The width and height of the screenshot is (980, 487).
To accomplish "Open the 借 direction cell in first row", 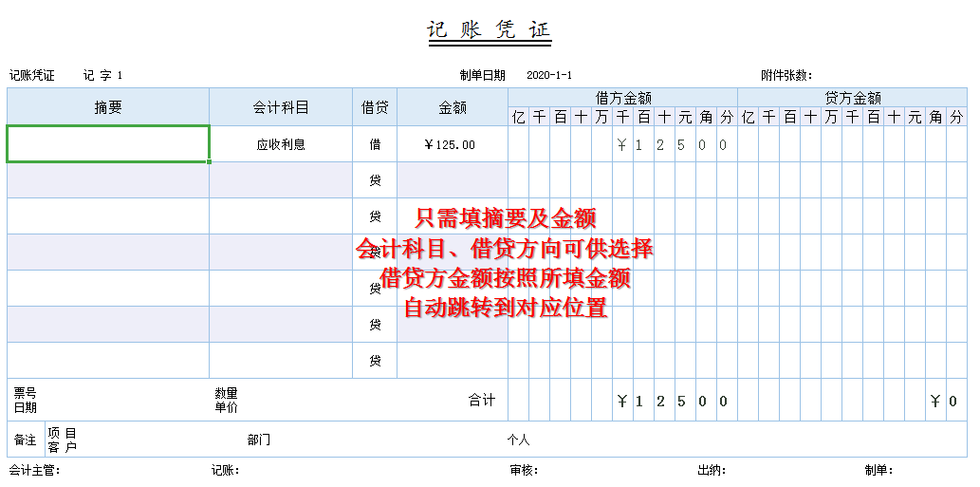I will pos(375,144).
